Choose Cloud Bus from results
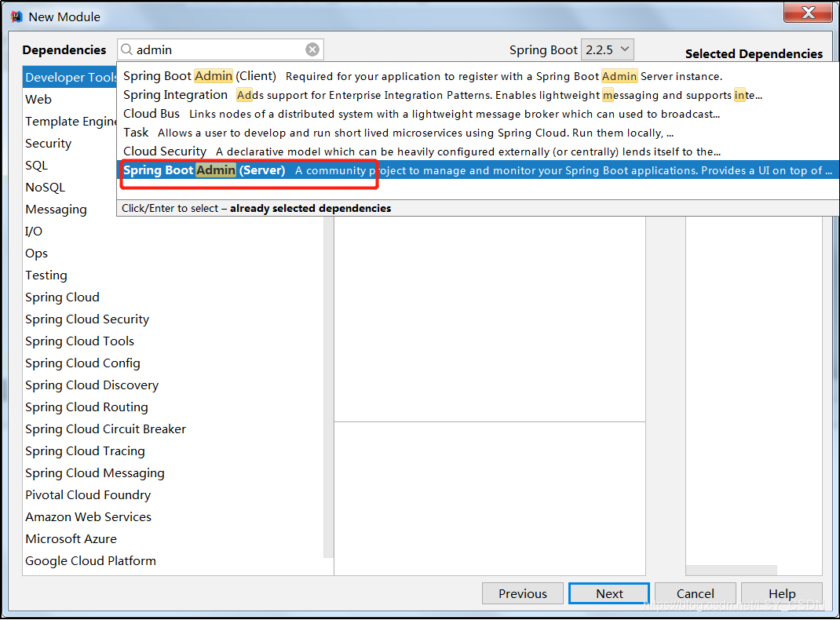The image size is (840, 620). 478,114
